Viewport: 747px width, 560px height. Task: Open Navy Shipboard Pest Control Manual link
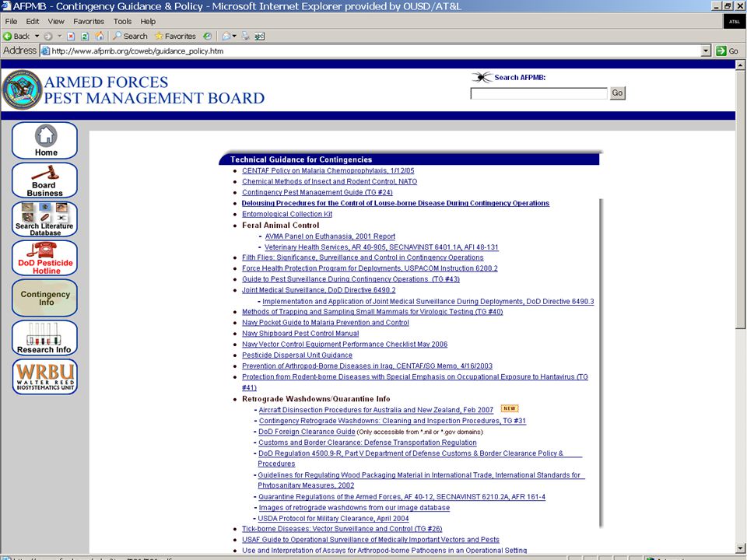tap(300, 334)
